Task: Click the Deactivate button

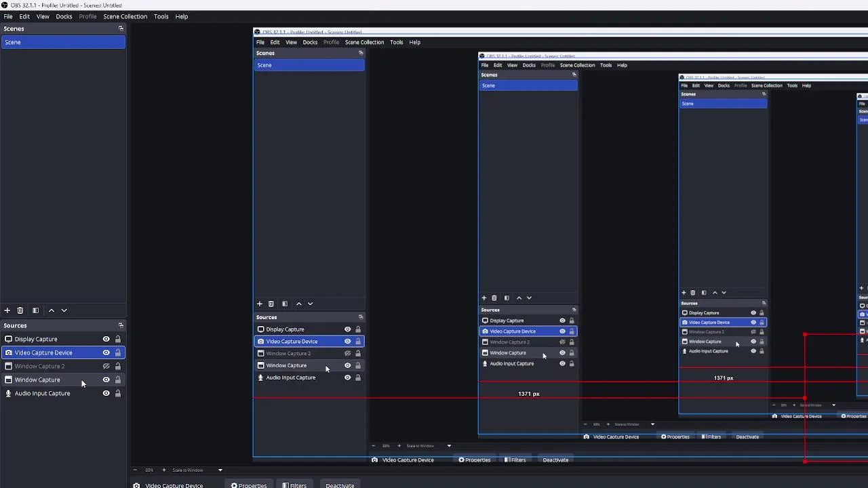Action: pos(340,485)
